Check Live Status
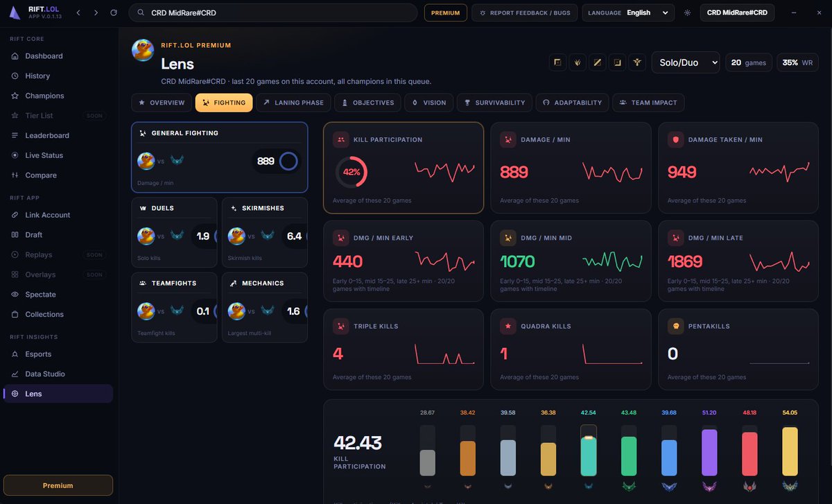The height and width of the screenshot is (504, 832). pos(58,155)
